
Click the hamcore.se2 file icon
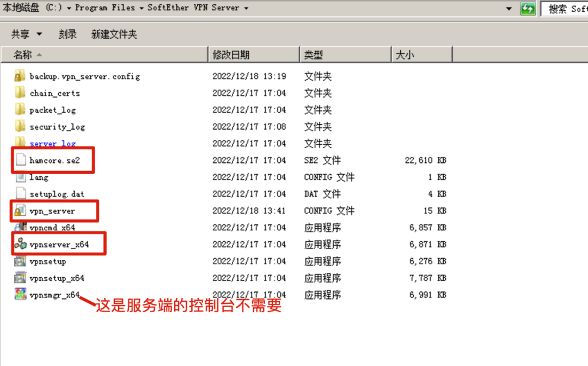click(21, 160)
